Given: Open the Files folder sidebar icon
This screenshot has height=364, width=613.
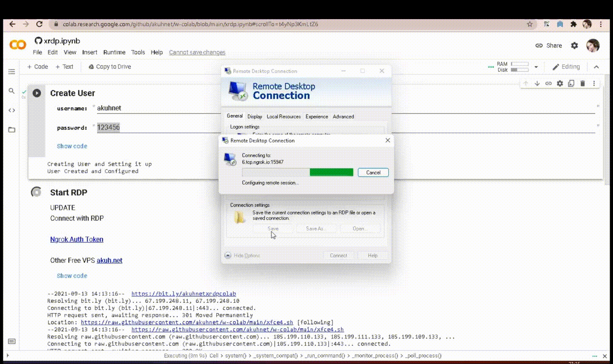Looking at the screenshot, I should (x=11, y=130).
